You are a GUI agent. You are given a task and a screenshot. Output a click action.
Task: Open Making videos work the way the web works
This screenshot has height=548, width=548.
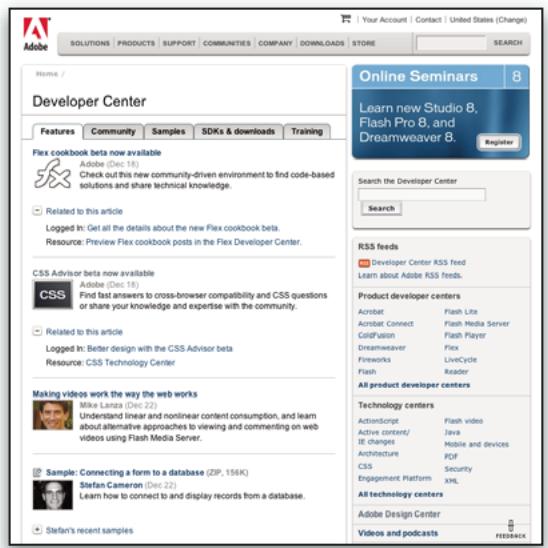pyautogui.click(x=115, y=394)
